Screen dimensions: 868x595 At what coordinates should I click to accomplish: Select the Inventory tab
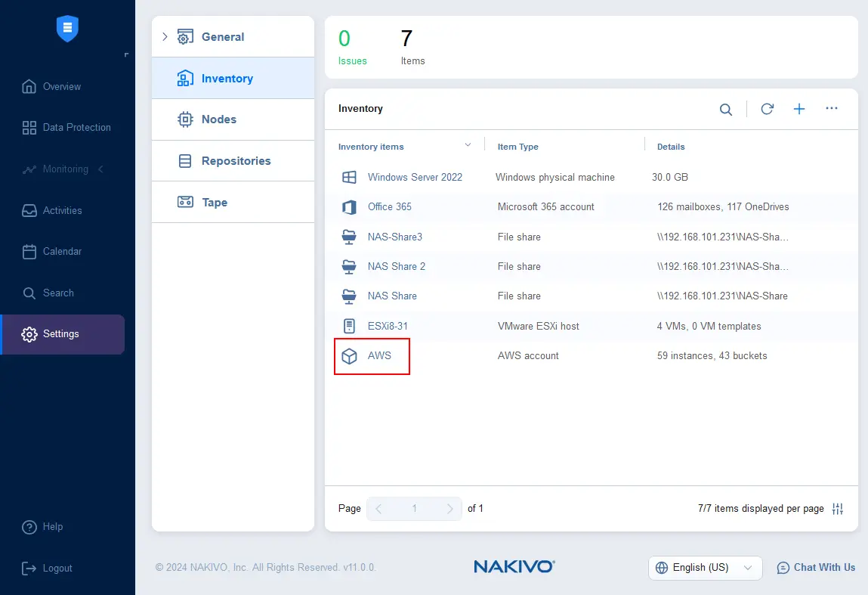(x=233, y=78)
